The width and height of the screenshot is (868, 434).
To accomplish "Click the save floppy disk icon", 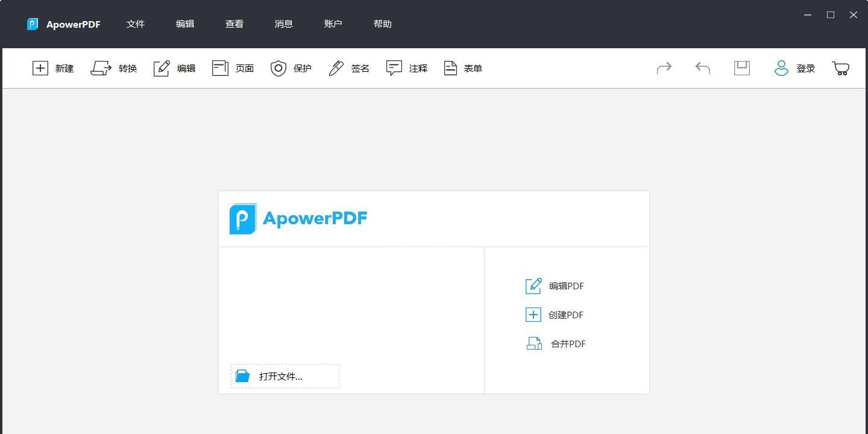I will pos(741,68).
